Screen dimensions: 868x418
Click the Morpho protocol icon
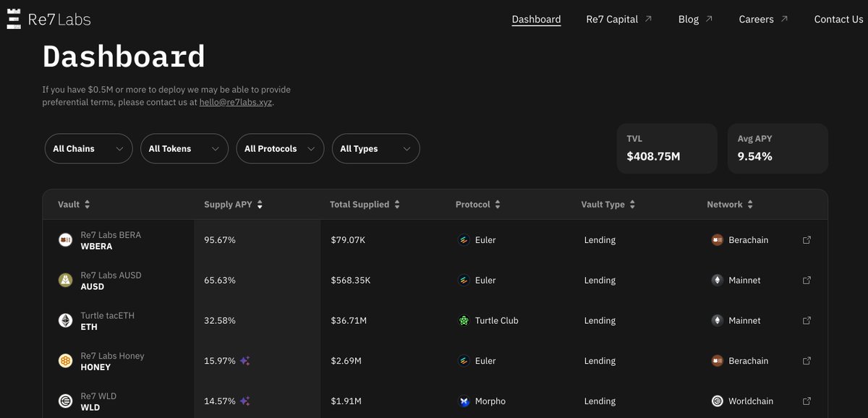coord(464,401)
